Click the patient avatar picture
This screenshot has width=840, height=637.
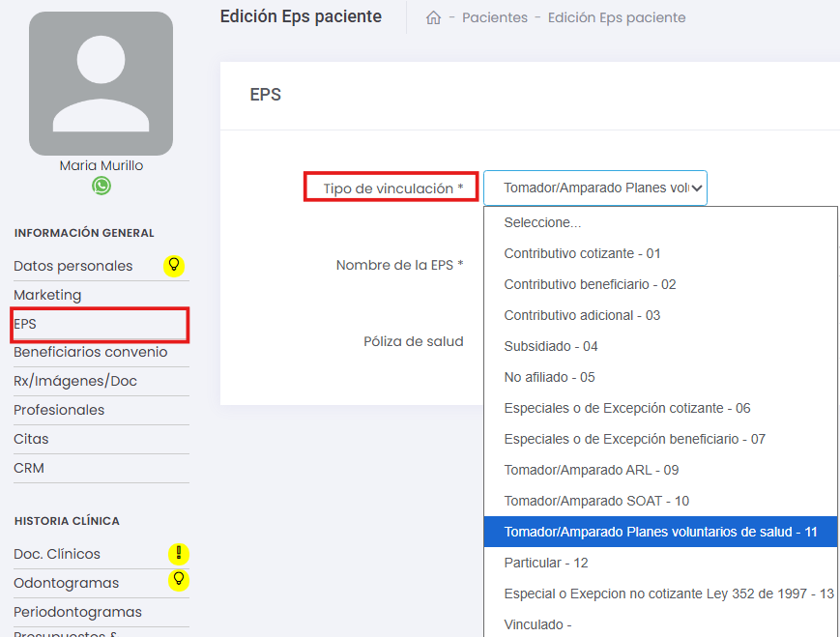(x=101, y=84)
